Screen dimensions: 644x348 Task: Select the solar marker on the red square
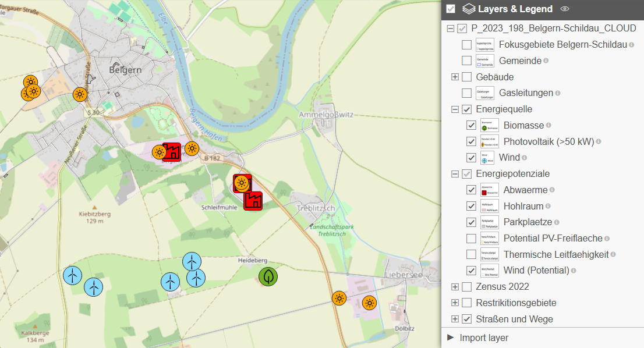click(x=242, y=183)
